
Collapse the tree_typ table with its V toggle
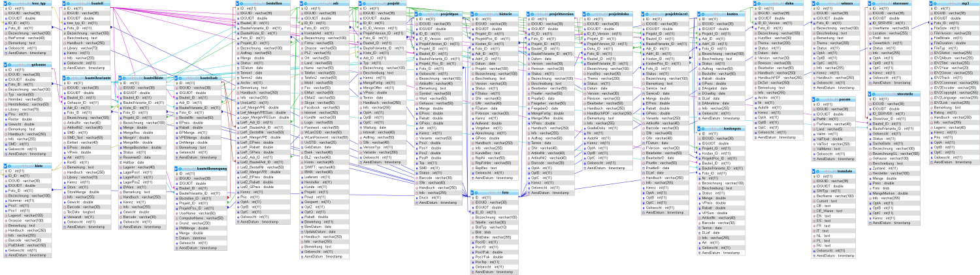[x=6, y=3]
